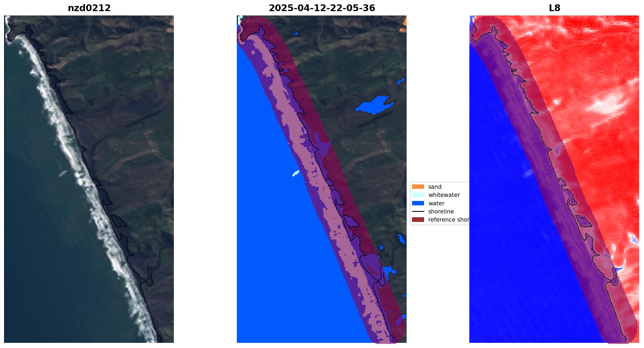The width and height of the screenshot is (644, 348).
Task: Click the small whitewater patch in the blue ocean
Action: [296, 173]
